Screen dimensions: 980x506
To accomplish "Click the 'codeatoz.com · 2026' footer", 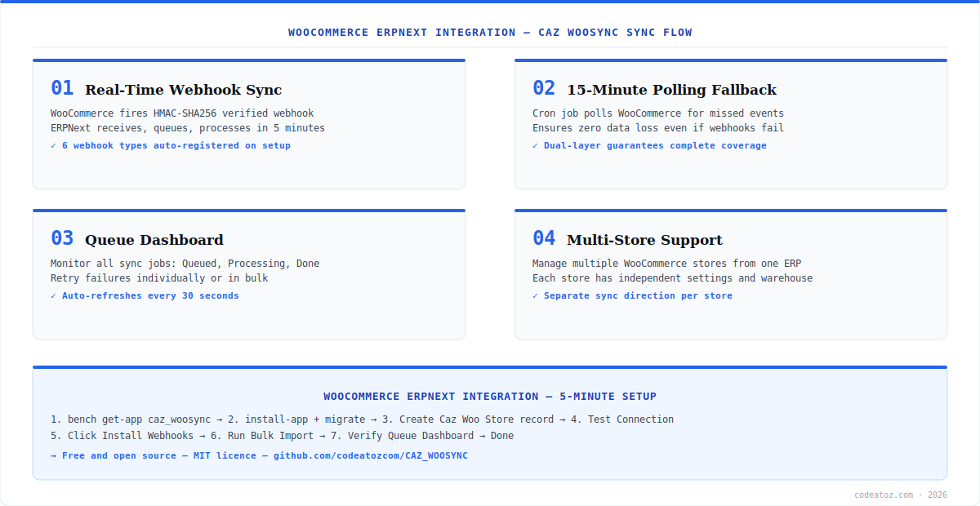I will (x=901, y=495).
